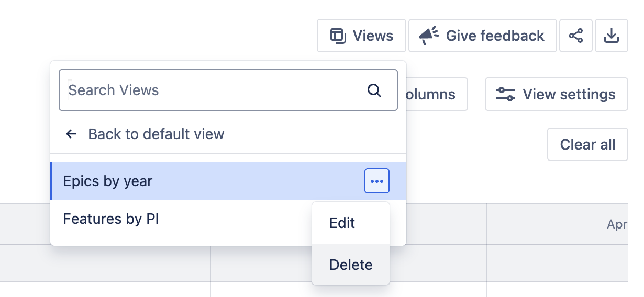Open the three-dot menu for Epics by year

pyautogui.click(x=377, y=181)
